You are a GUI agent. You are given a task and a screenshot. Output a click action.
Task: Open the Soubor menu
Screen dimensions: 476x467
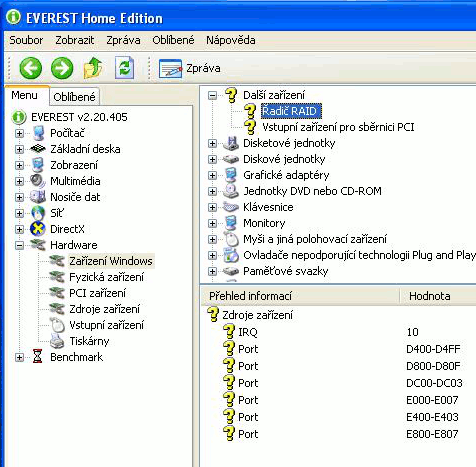pyautogui.click(x=26, y=40)
